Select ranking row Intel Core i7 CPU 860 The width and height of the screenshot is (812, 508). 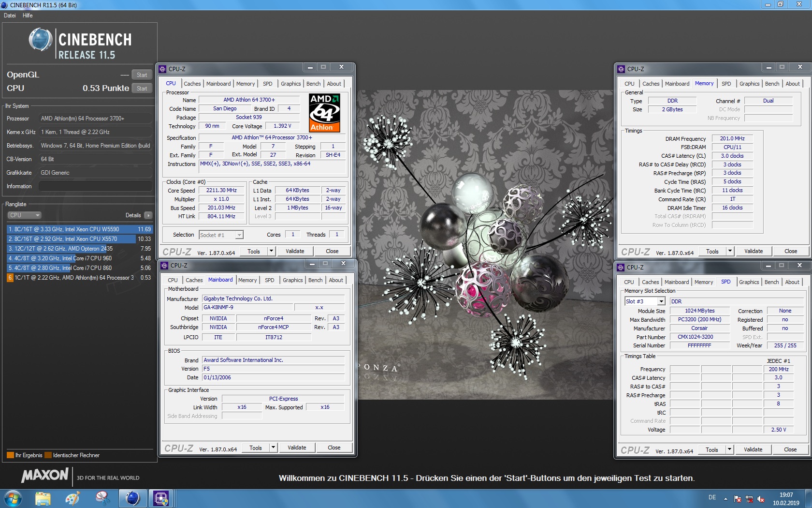pyautogui.click(x=79, y=268)
